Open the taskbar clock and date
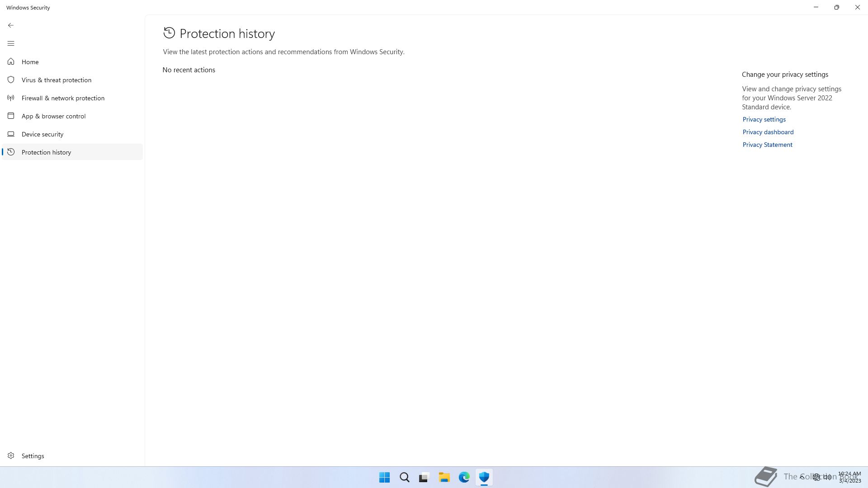 coord(849,477)
